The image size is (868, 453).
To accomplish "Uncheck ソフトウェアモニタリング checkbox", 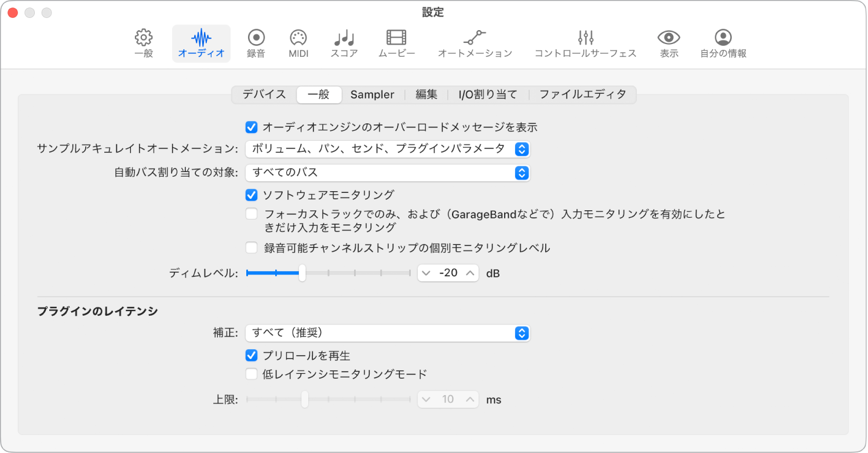I will (x=251, y=195).
